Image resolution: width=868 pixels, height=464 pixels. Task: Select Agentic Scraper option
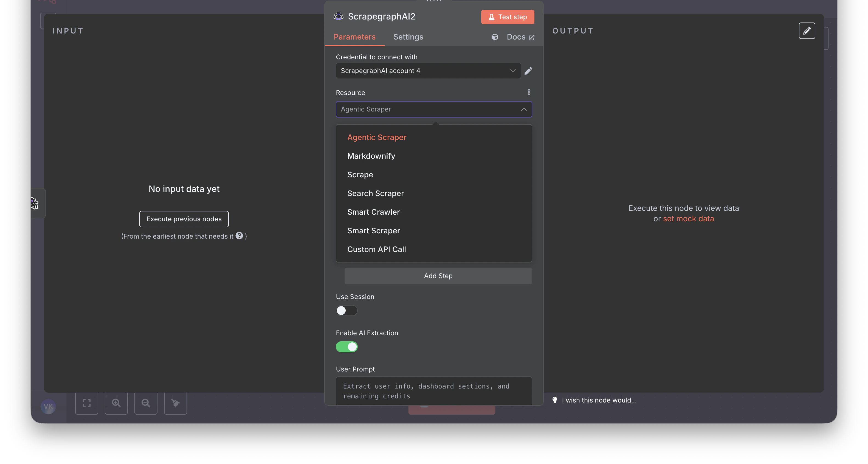[434, 137]
